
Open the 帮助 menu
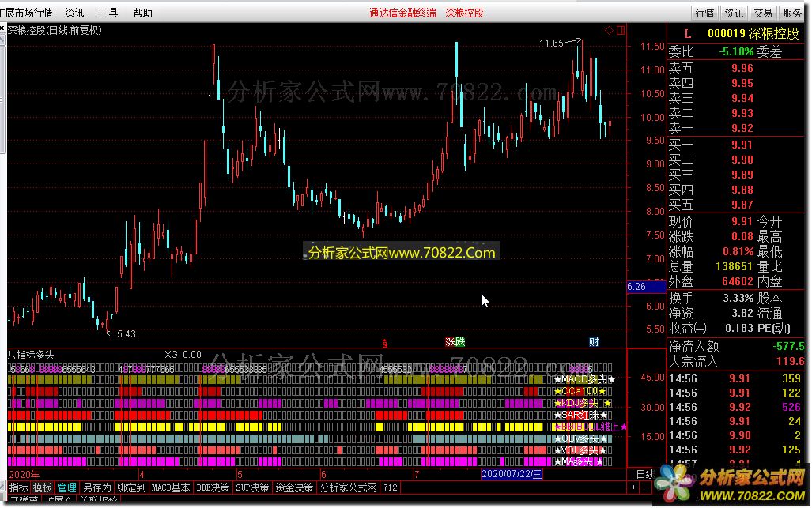click(142, 13)
